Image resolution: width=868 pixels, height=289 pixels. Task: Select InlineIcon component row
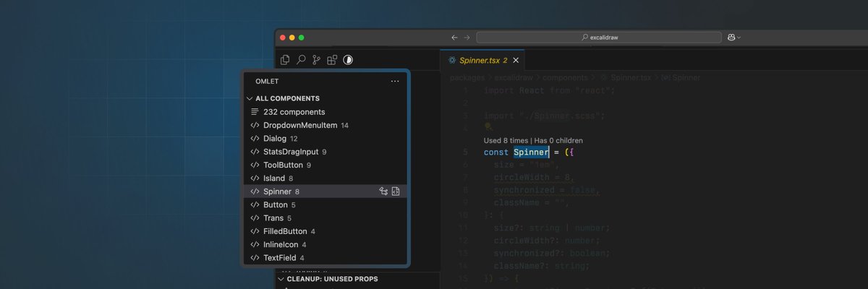[325, 244]
